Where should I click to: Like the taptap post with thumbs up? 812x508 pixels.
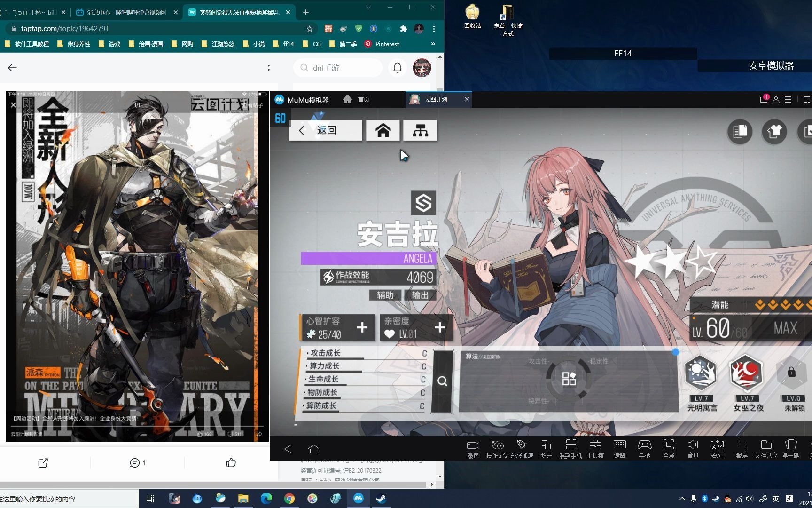(231, 463)
